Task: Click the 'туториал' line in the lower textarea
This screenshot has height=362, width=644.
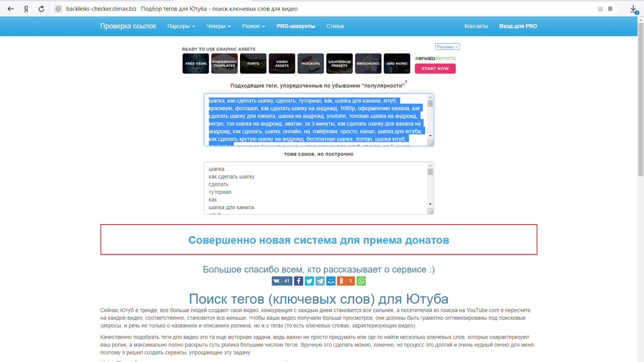Action: 220,192
